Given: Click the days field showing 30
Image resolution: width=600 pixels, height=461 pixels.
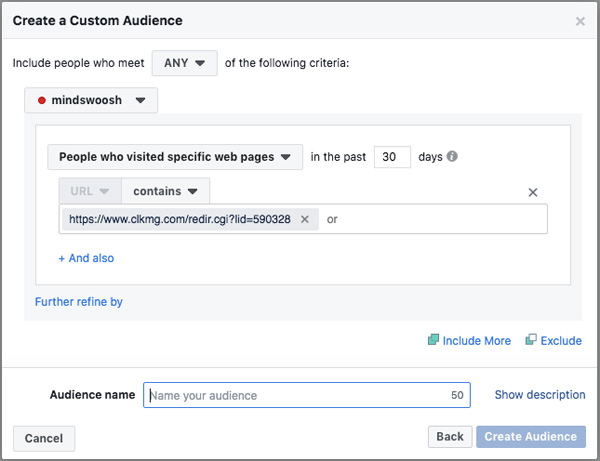Looking at the screenshot, I should click(392, 157).
